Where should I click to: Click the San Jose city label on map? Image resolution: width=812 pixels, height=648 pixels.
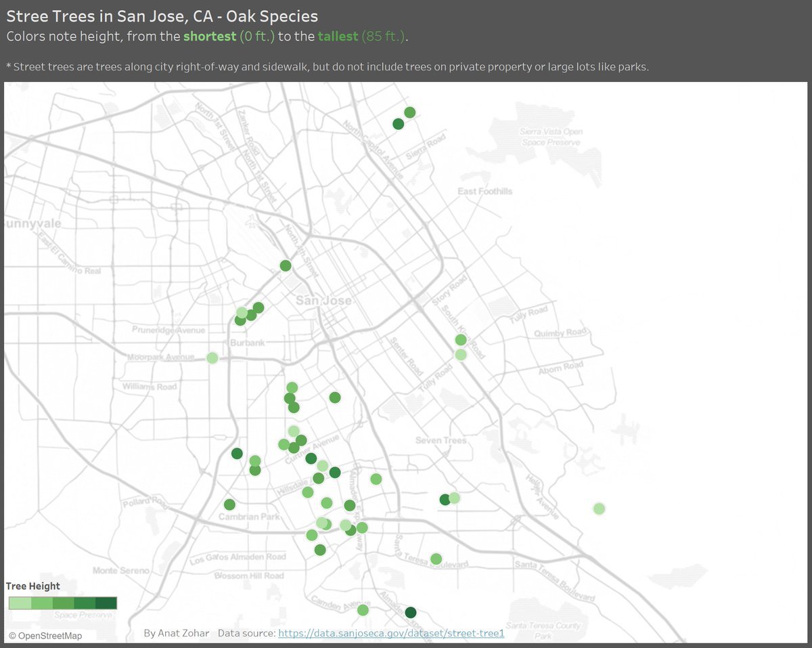[x=324, y=301]
